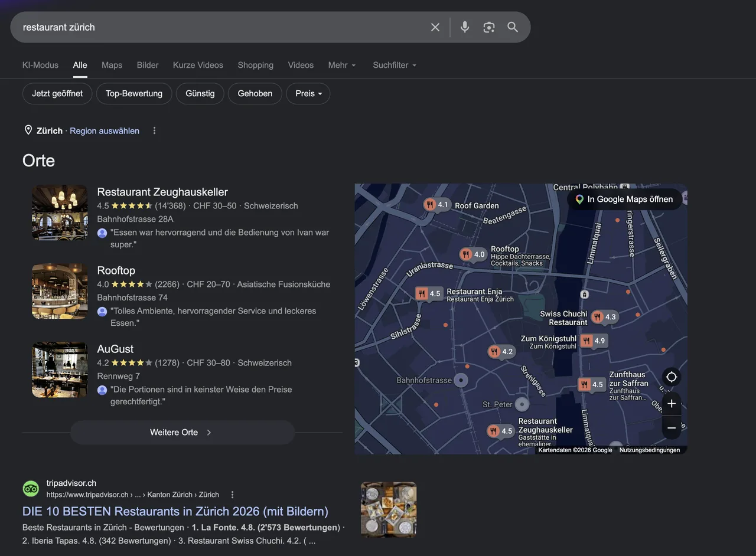
Task: Expand the list with Weitere Orte
Action: 182,433
